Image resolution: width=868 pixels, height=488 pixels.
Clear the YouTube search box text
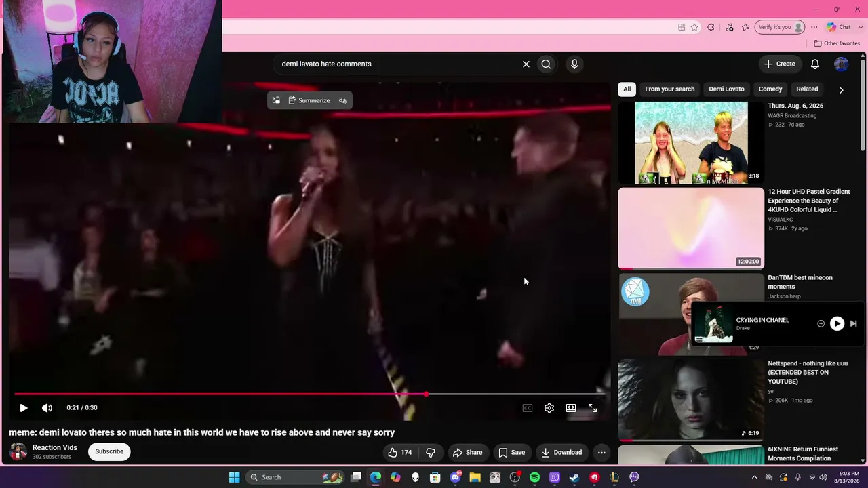(x=526, y=64)
